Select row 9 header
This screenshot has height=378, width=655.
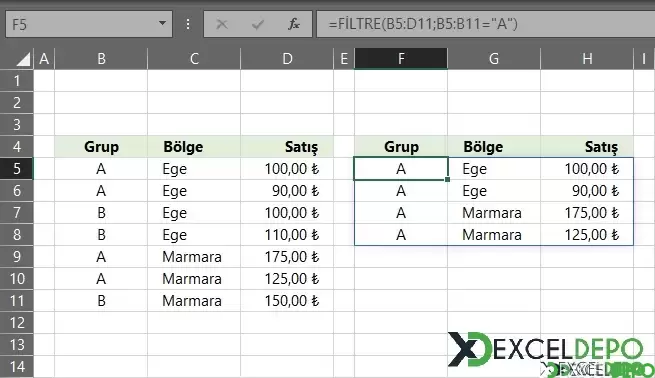17,256
